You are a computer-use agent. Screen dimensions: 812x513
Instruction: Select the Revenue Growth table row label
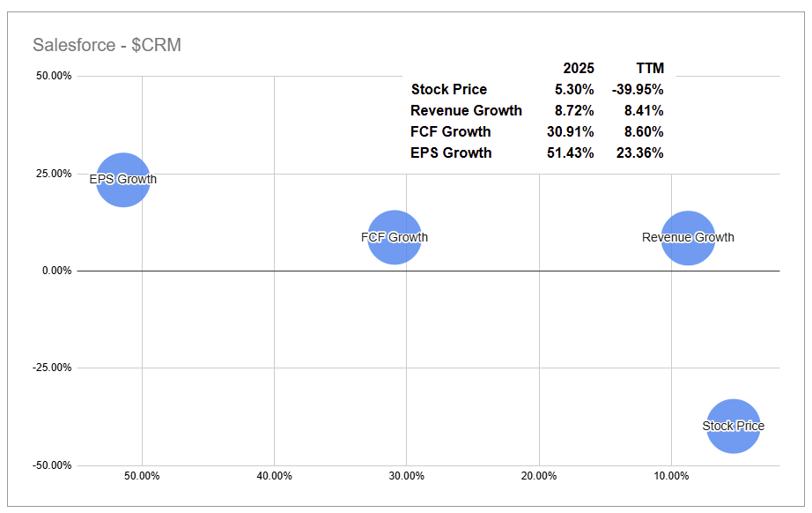pos(466,111)
